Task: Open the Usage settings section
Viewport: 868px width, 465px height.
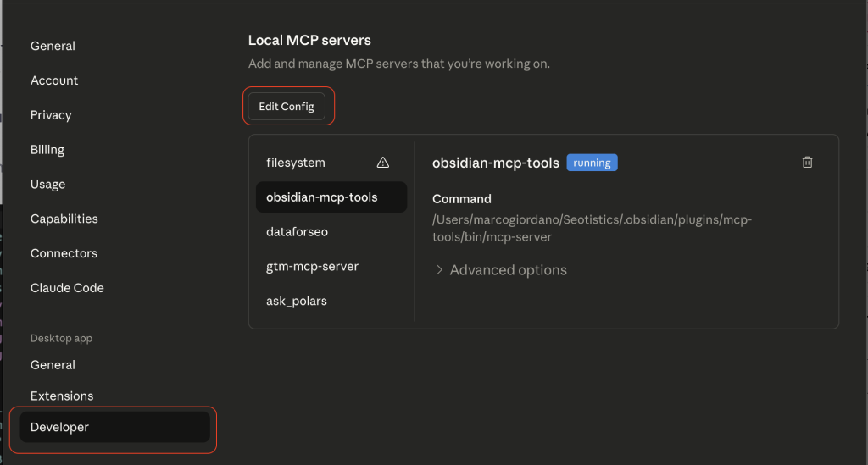Action: coord(47,185)
